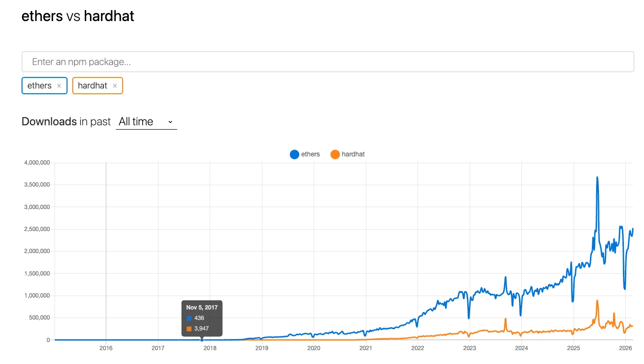
Task: Remove the ethers package tag
Action: [58, 86]
